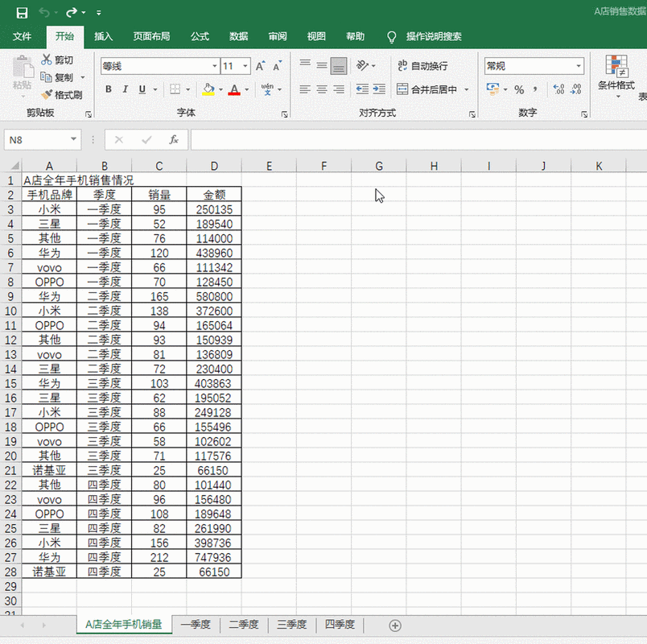The height and width of the screenshot is (644, 647).
Task: Open the number format dropdown showing 常规
Action: click(x=578, y=65)
